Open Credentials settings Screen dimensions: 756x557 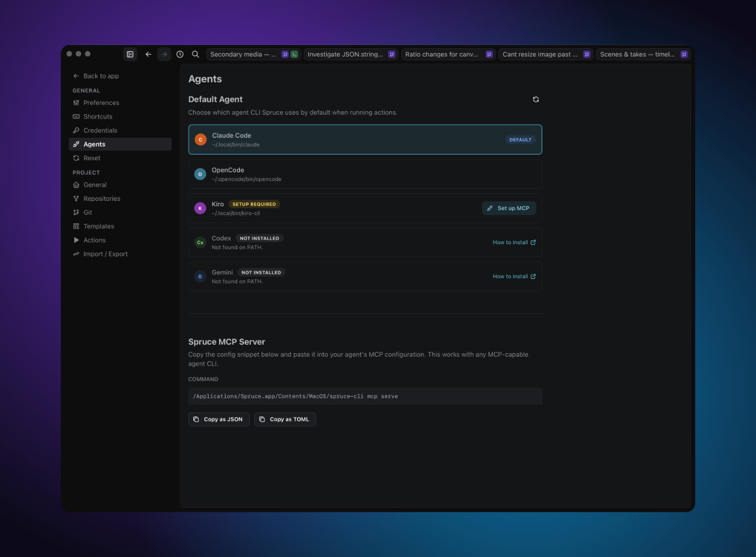pyautogui.click(x=120, y=130)
